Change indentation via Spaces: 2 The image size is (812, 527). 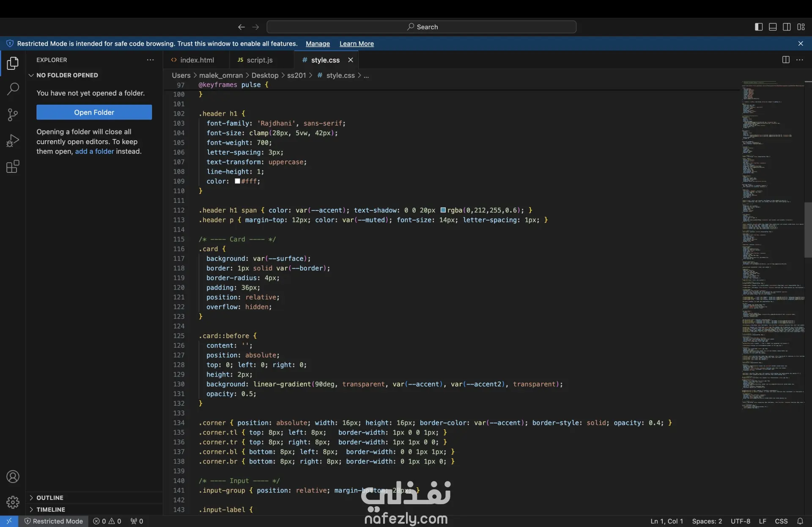coord(707,521)
